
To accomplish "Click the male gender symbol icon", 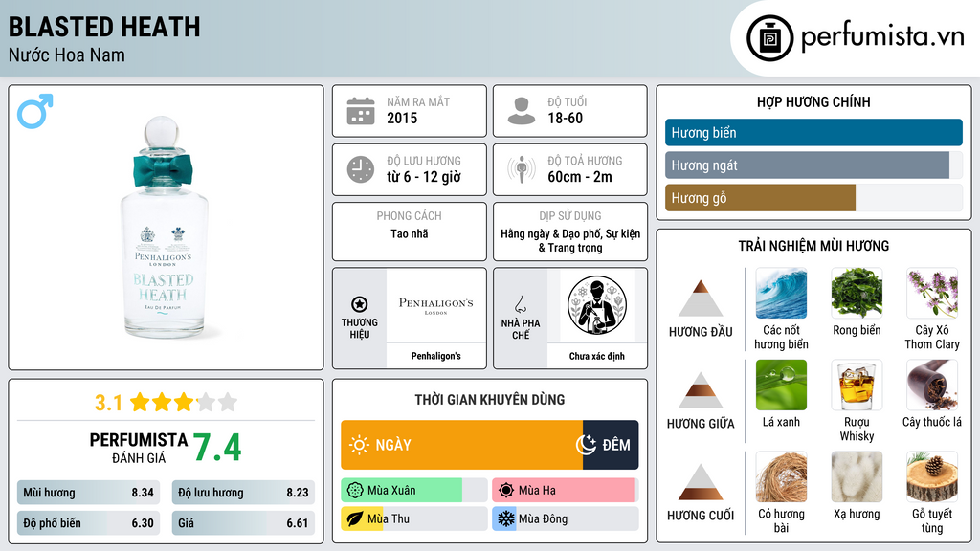I will tap(35, 111).
